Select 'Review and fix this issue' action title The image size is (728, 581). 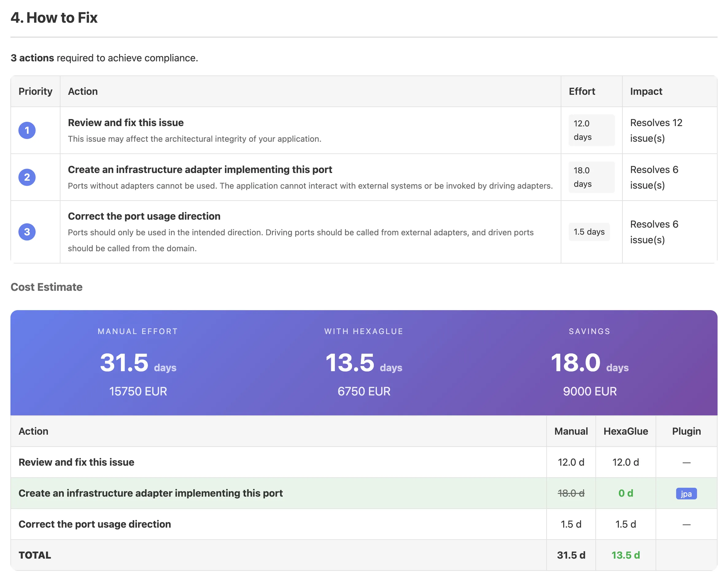126,122
